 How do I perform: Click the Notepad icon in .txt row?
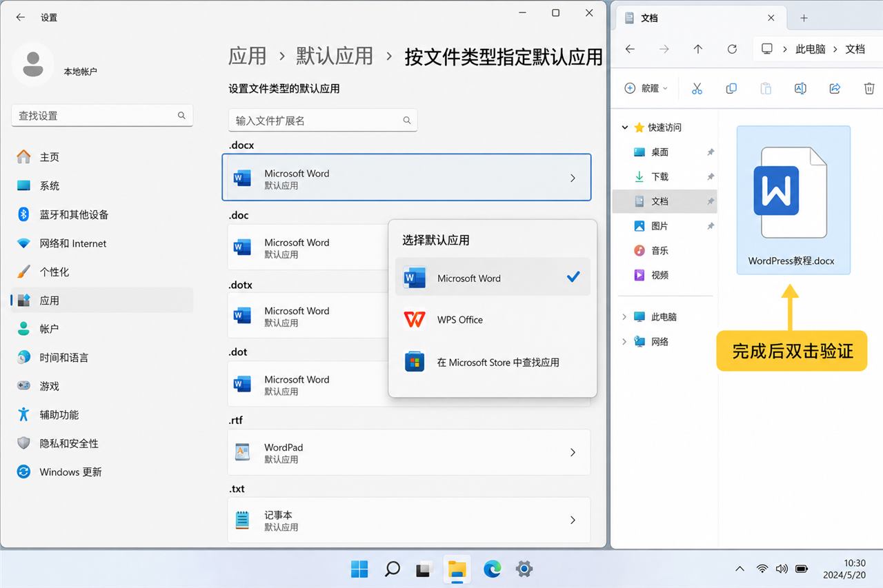pyautogui.click(x=242, y=520)
